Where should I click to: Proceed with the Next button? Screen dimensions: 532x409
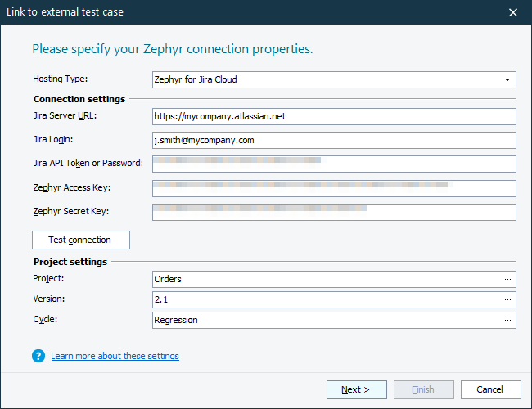(x=356, y=389)
